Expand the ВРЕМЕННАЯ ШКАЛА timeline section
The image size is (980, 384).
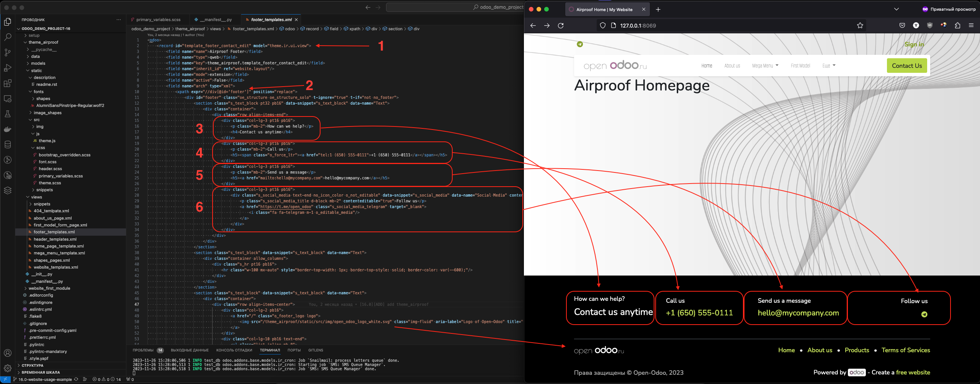(x=40, y=372)
